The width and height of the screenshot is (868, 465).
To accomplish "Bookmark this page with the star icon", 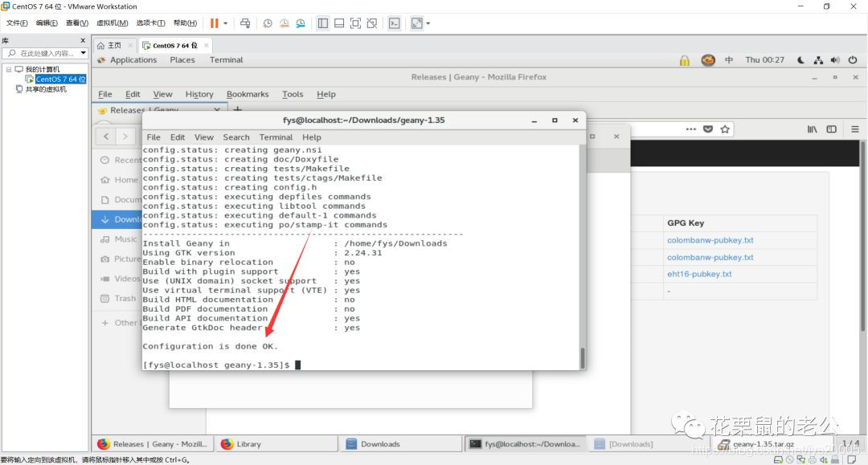I will [725, 128].
